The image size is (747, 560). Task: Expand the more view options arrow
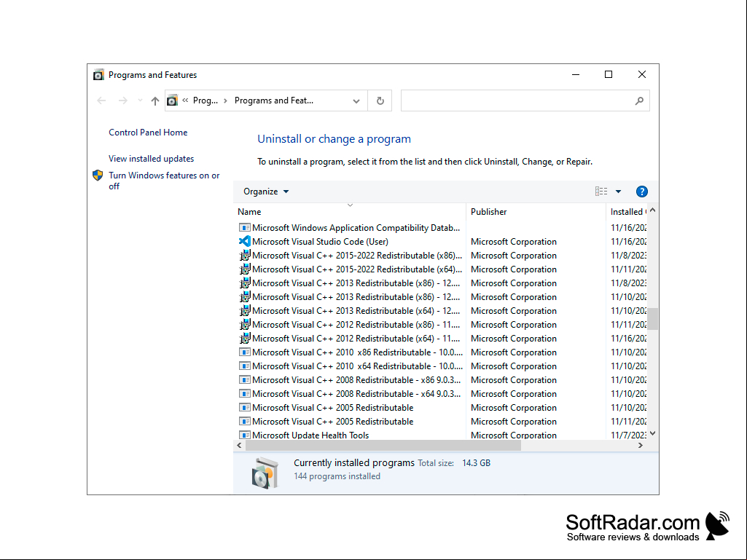tap(619, 192)
